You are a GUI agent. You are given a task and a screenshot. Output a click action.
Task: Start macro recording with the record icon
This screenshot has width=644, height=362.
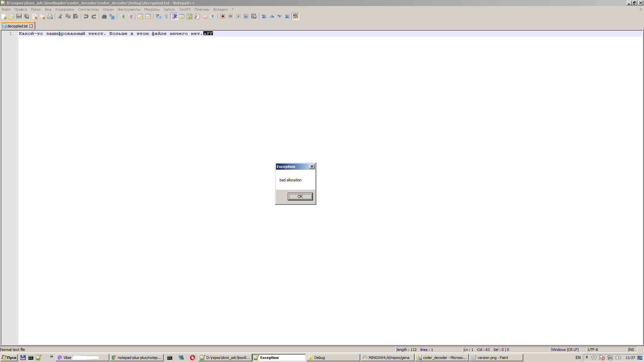click(223, 16)
